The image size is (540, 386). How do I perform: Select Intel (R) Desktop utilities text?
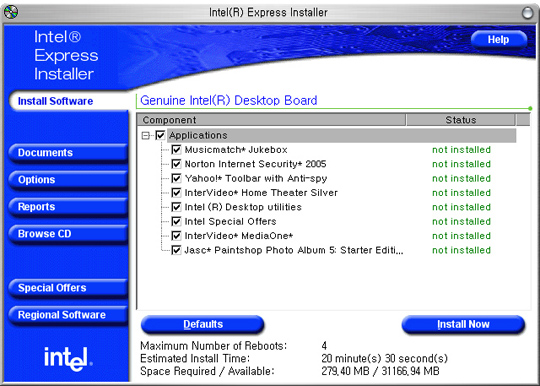click(x=243, y=207)
